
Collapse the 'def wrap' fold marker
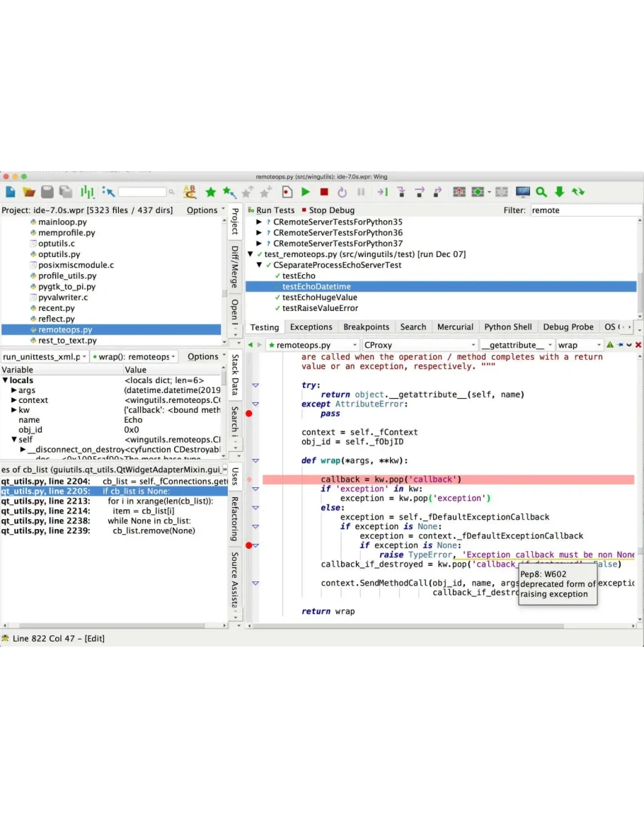(x=255, y=460)
